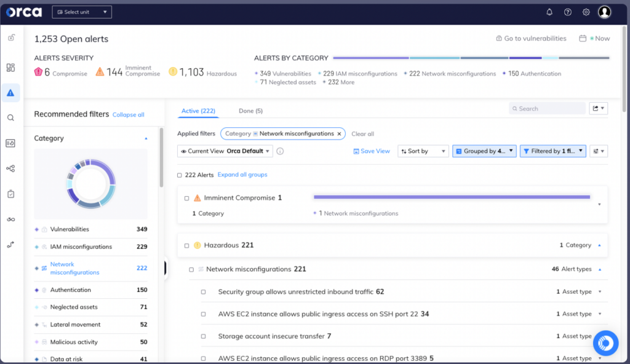Open the settings gear icon
Screen dimensions: 630x364
(x=586, y=12)
